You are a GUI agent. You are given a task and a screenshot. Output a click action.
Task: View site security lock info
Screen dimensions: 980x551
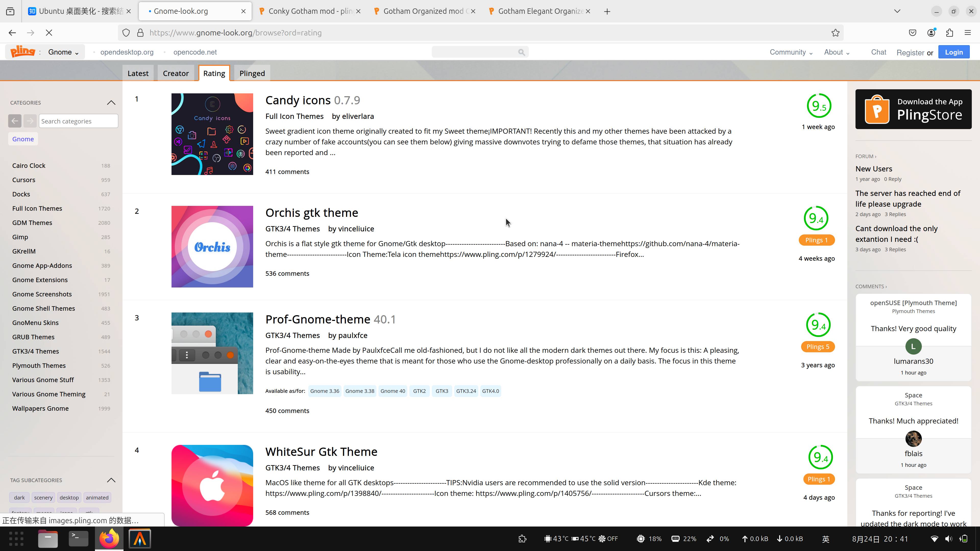(140, 33)
